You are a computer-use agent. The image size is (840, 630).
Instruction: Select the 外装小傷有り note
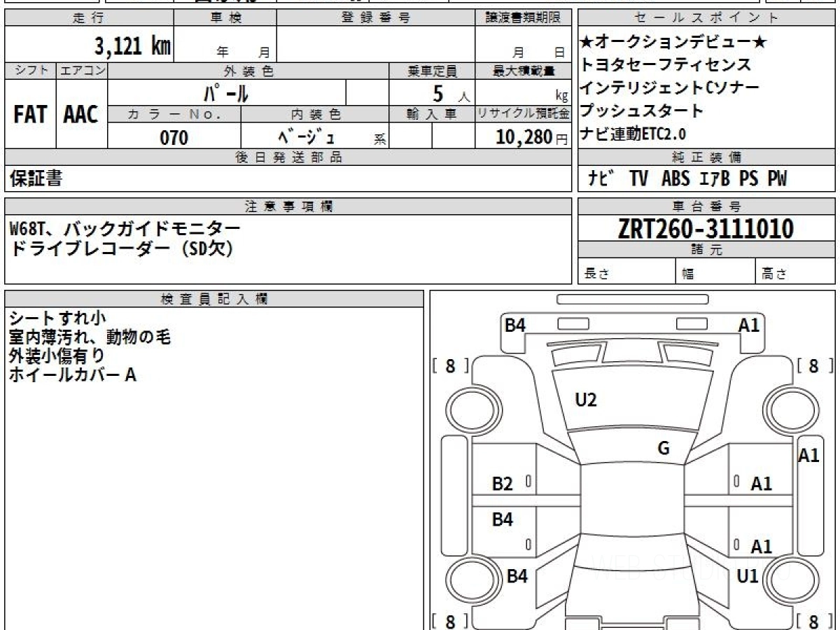point(57,356)
